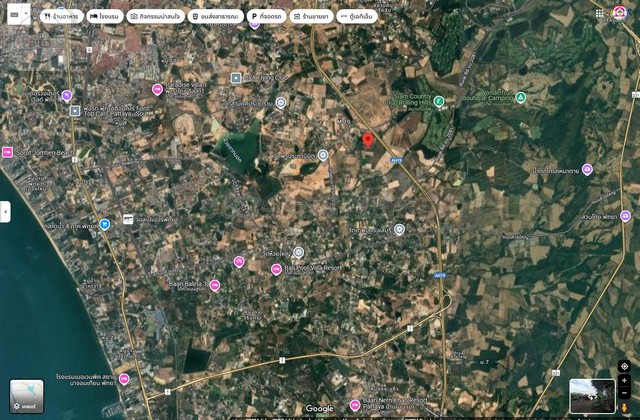The height and width of the screenshot is (420, 640).
Task: Open the Google apps grid icon
Action: coord(599,13)
